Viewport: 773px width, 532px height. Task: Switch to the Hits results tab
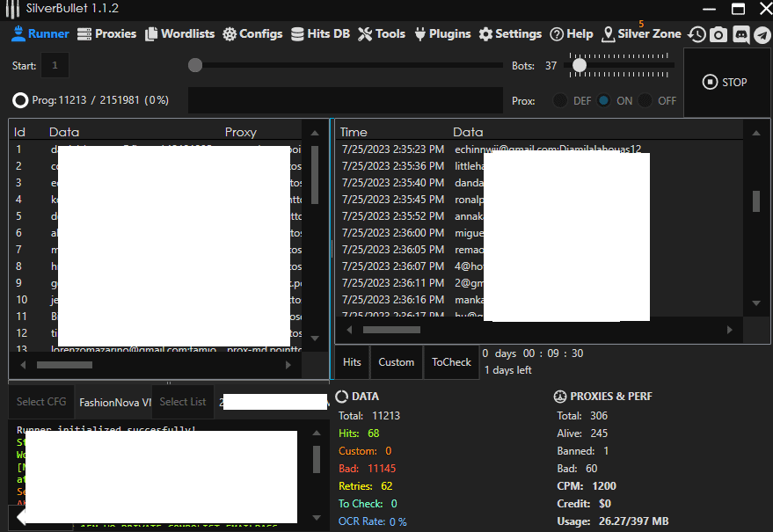click(352, 362)
